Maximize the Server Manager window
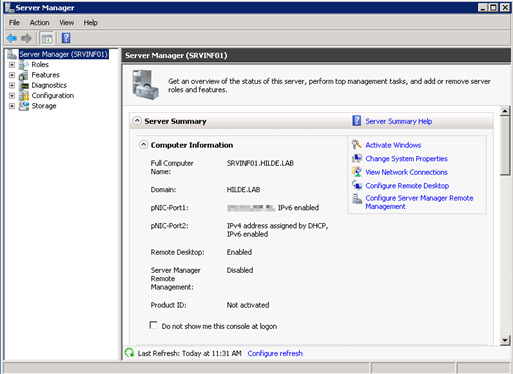This screenshot has width=513, height=374. [494, 7]
